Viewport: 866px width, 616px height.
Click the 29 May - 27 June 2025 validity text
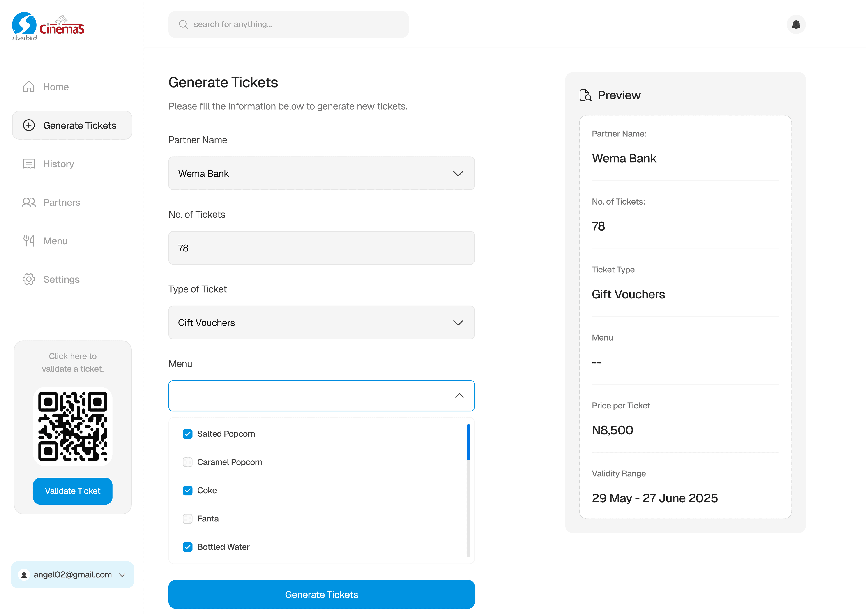tap(654, 498)
